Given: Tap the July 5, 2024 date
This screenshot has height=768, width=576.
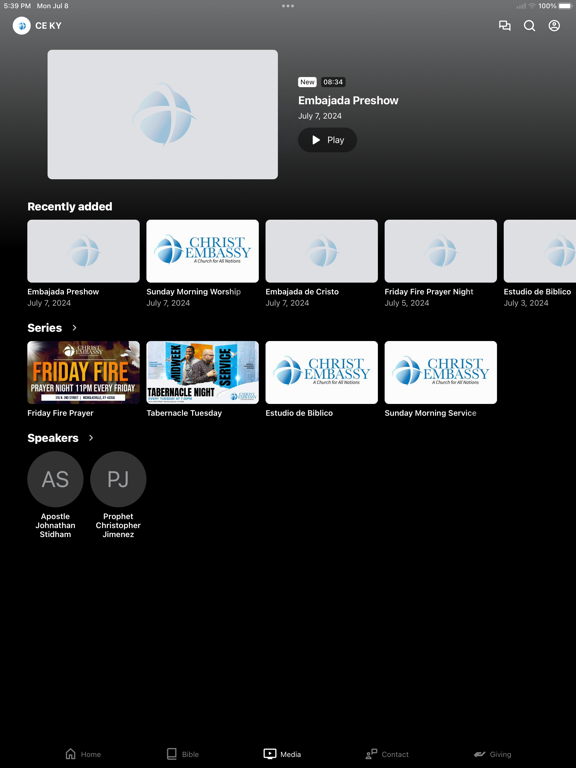Looking at the screenshot, I should pos(407,303).
